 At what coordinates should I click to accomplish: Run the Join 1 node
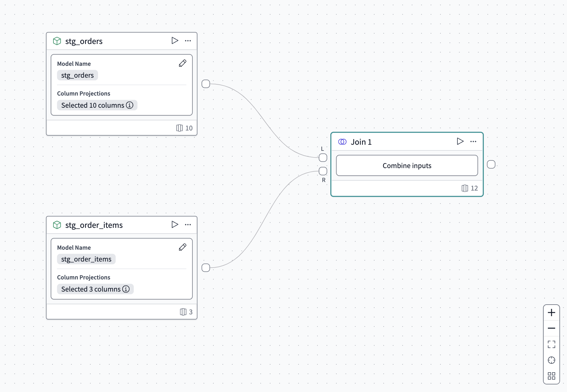[x=460, y=141]
